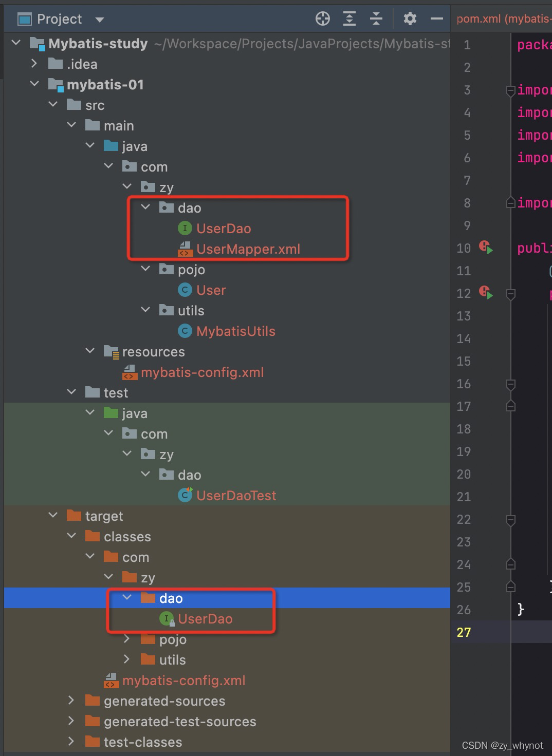Expand the test-classes folder
This screenshot has width=552, height=756.
(71, 741)
